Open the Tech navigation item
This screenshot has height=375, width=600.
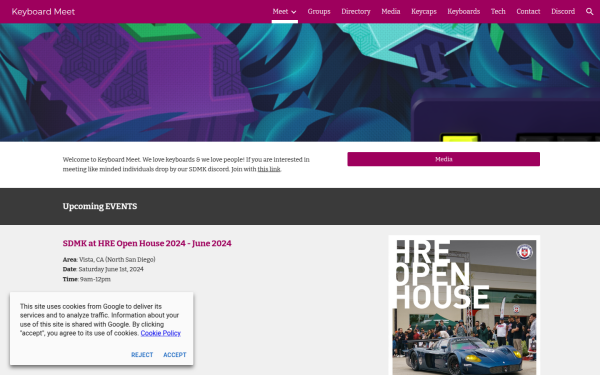point(498,11)
